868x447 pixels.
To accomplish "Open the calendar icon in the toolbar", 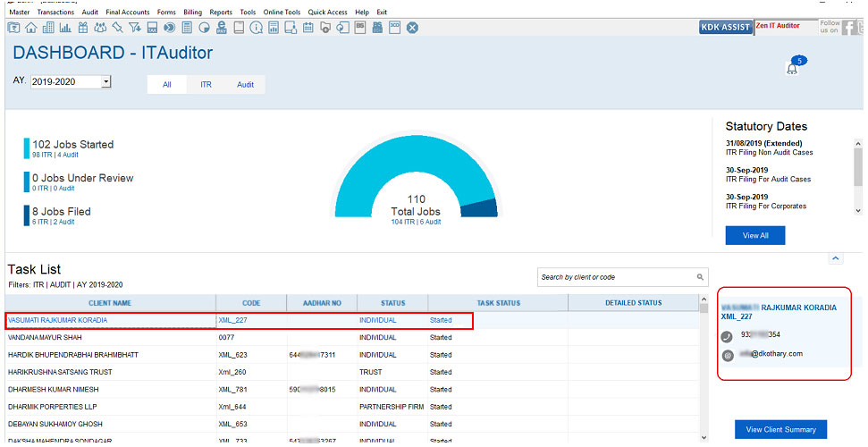I will tap(307, 28).
